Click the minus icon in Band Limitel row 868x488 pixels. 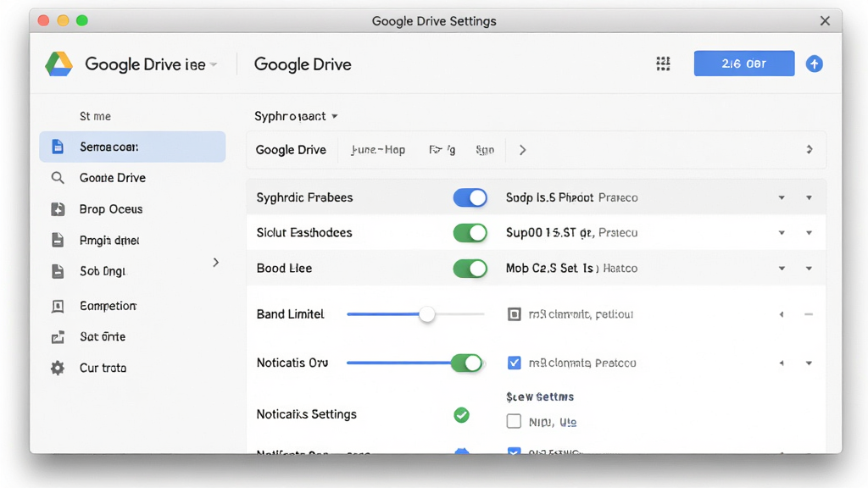coord(809,314)
